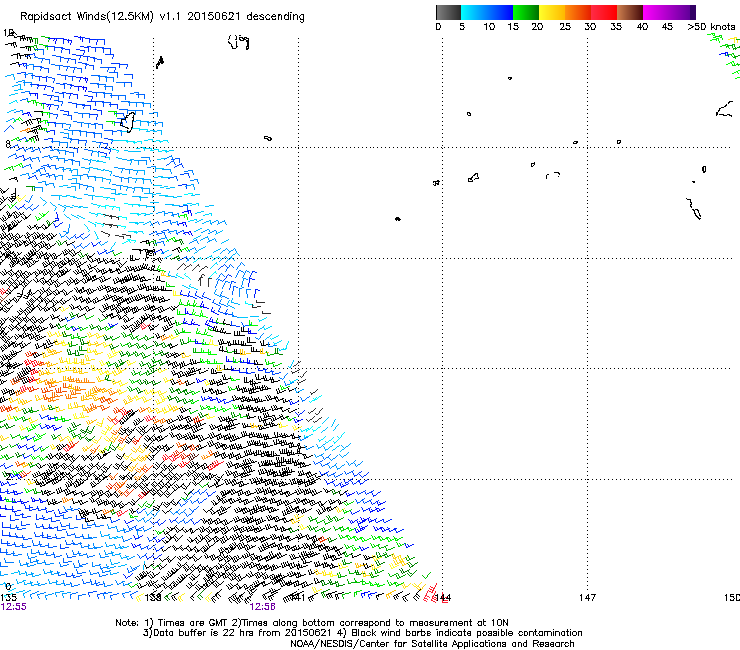Viewport: 740px width, 650px height.
Task: Click the legend scale label "35"
Action: [616, 27]
